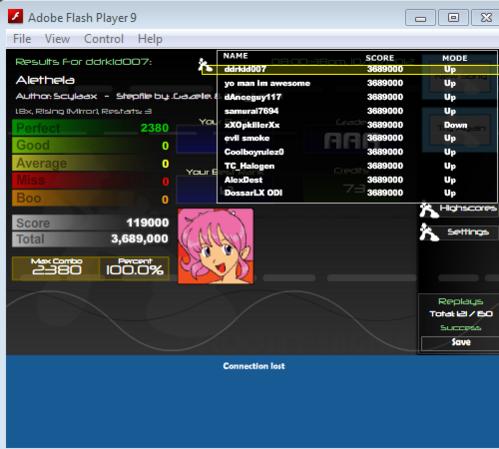Maximize the Flash Player window
The height and width of the screenshot is (449, 499).
[x=453, y=17]
